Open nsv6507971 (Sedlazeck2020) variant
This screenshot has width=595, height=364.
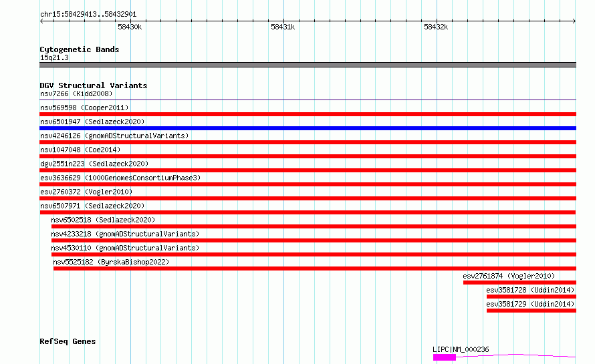pyautogui.click(x=92, y=206)
